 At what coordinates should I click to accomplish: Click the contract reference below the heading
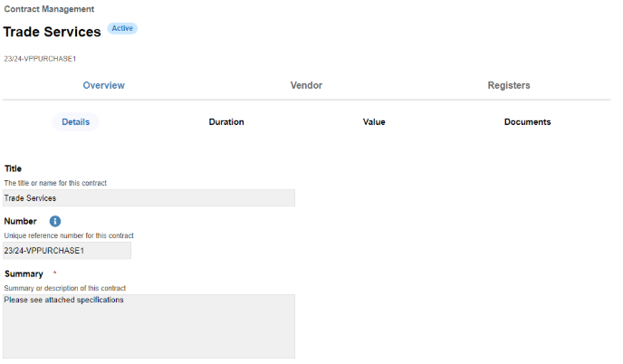coord(40,59)
